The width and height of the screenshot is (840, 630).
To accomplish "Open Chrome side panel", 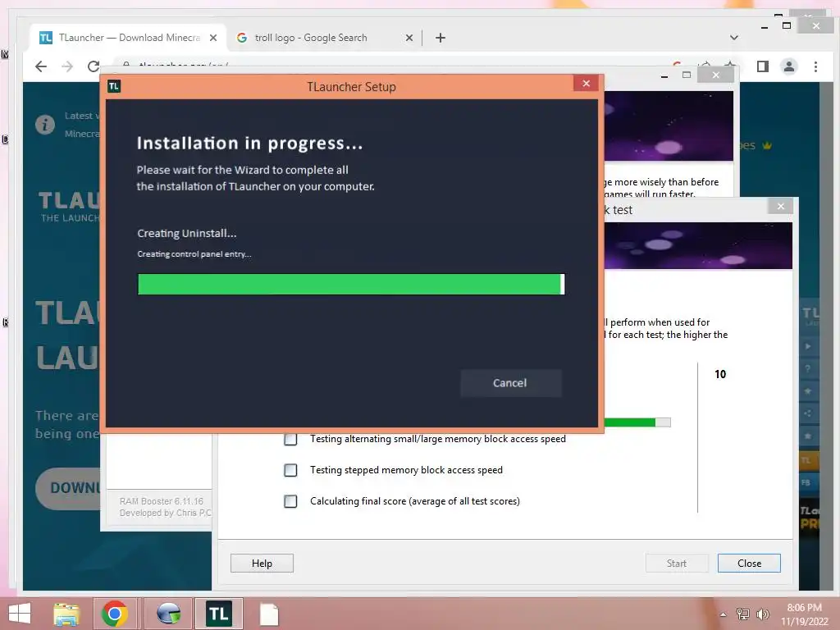I will click(762, 66).
